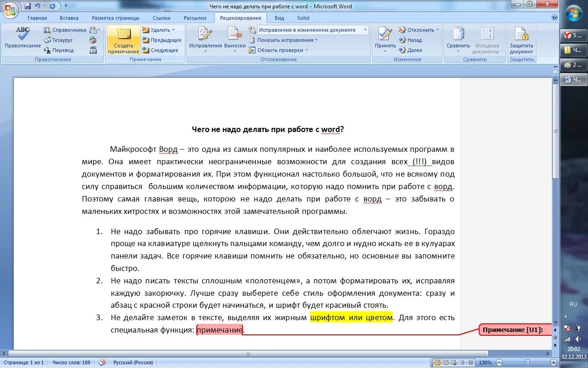
Task: Open the Solid tab
Action: pyautogui.click(x=303, y=18)
